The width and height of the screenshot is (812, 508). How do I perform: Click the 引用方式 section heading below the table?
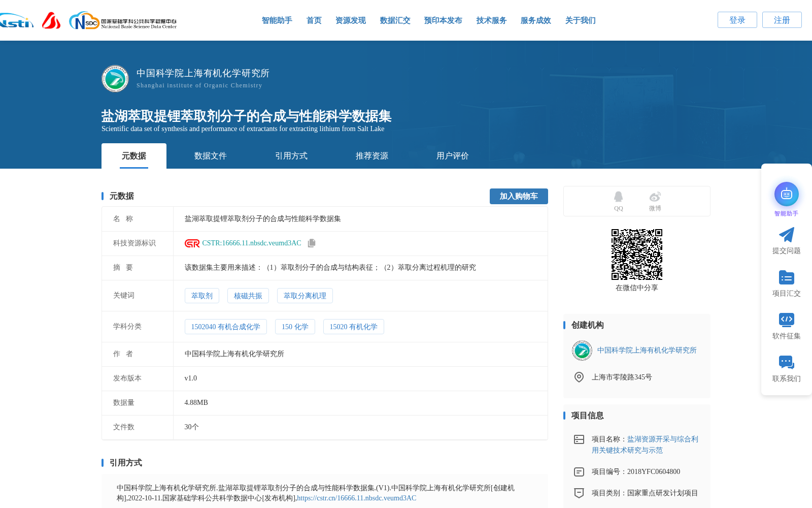pyautogui.click(x=126, y=463)
